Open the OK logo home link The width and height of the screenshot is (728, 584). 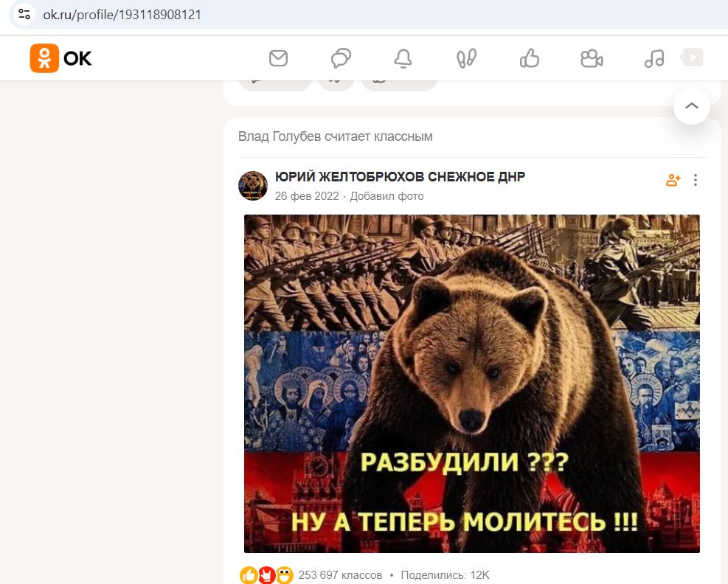[x=60, y=58]
